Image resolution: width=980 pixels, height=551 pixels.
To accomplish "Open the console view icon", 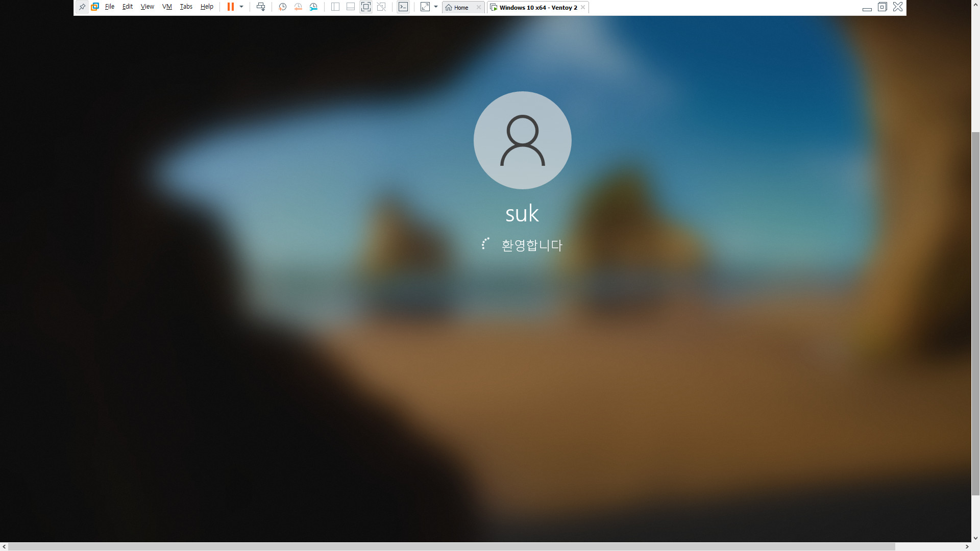I will pos(403,7).
